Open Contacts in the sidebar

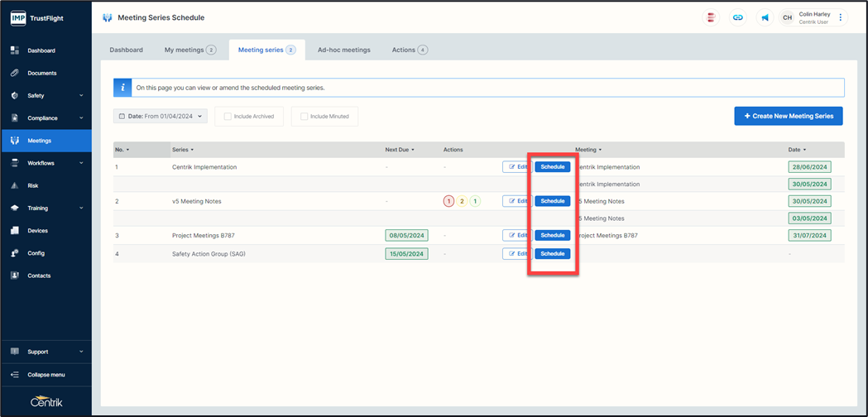39,276
